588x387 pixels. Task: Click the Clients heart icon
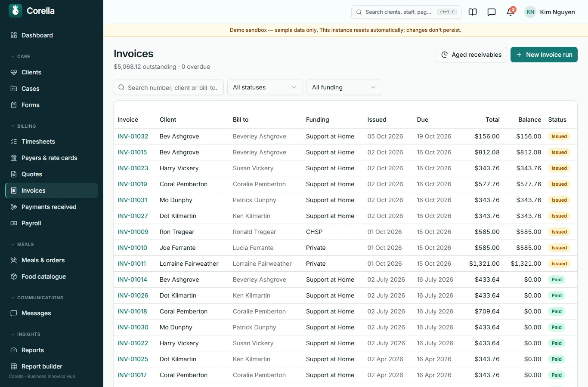[x=14, y=72]
